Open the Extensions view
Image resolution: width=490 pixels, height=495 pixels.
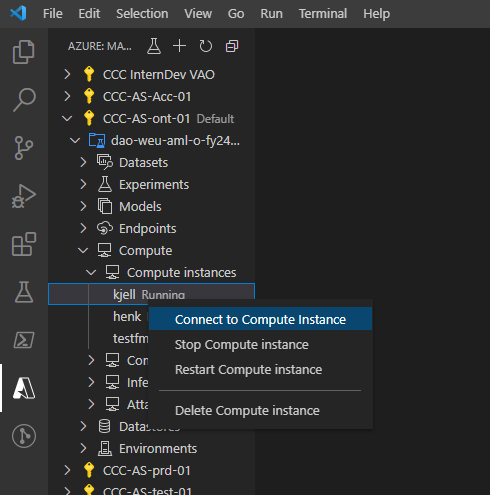coord(24,244)
